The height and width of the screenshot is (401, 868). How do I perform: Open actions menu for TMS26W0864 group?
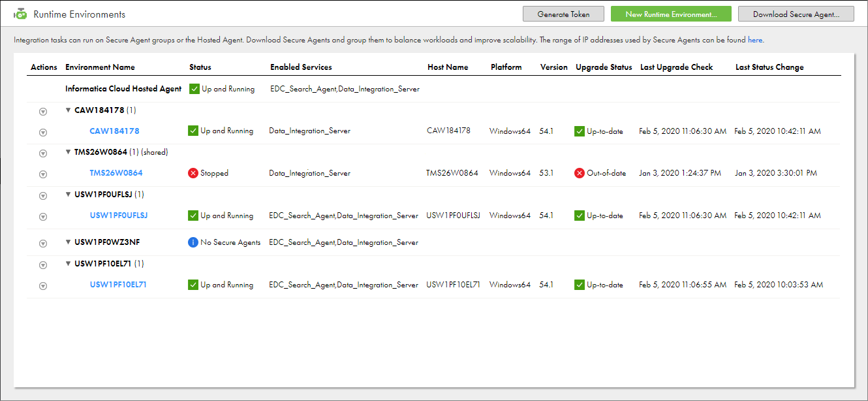(43, 153)
